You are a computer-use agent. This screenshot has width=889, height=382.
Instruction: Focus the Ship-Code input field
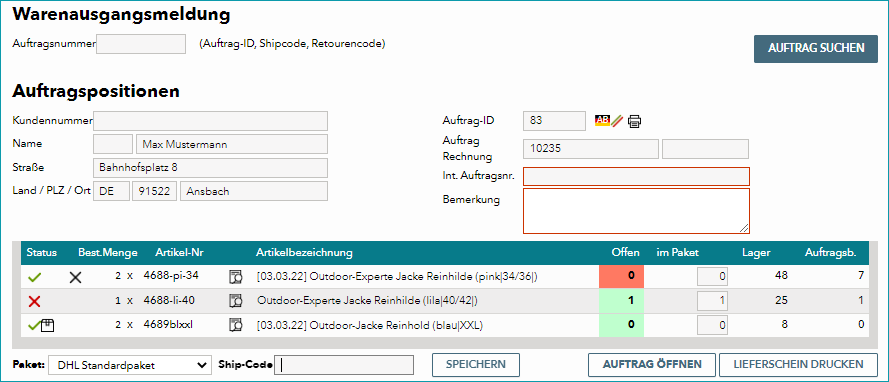[x=344, y=366]
